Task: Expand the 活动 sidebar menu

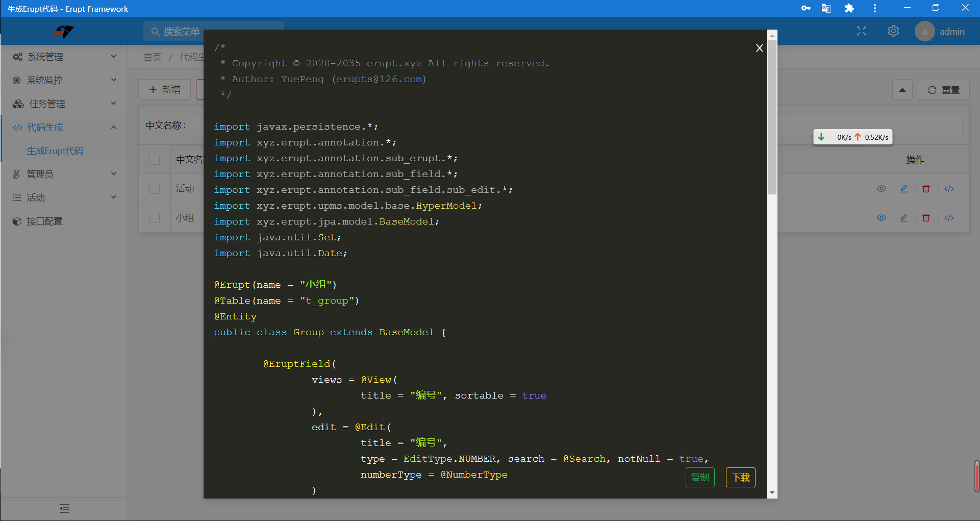Action: (64, 197)
